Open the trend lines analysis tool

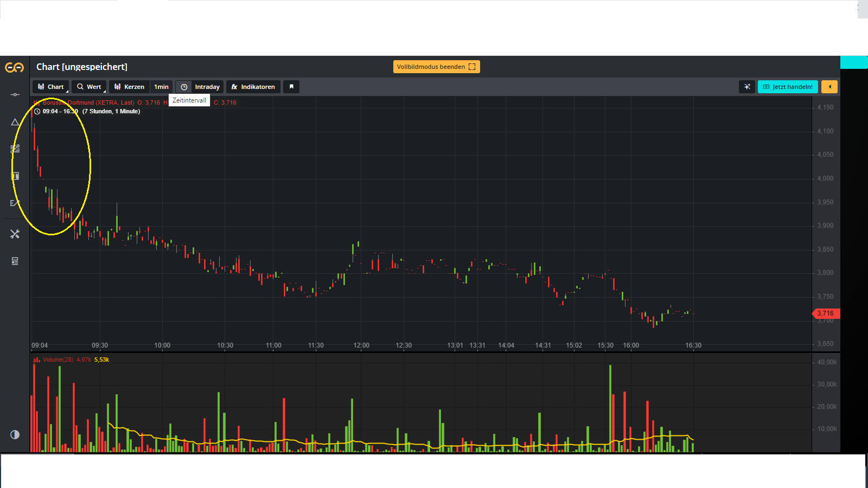[15, 149]
